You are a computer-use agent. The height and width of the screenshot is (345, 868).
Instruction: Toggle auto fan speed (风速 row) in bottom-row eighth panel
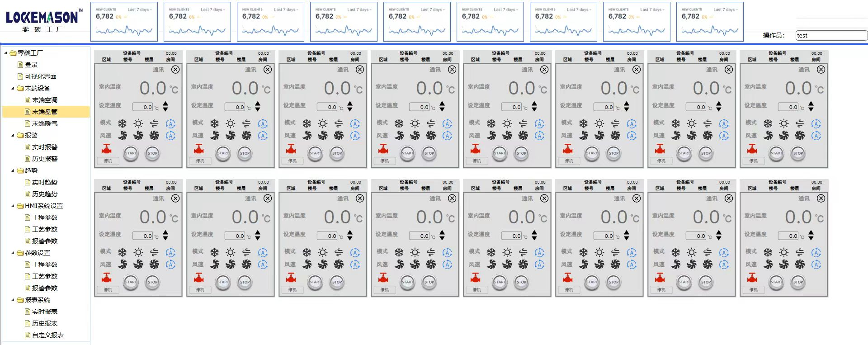[816, 264]
